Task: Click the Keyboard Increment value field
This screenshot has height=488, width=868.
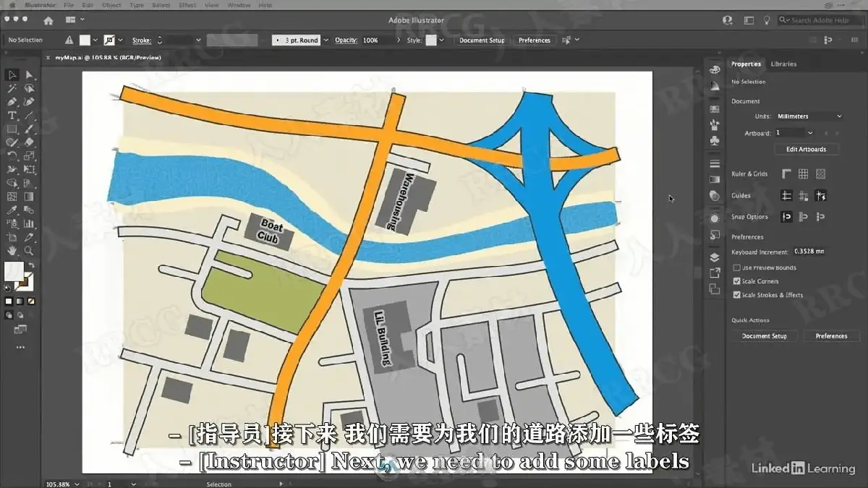Action: [x=809, y=252]
